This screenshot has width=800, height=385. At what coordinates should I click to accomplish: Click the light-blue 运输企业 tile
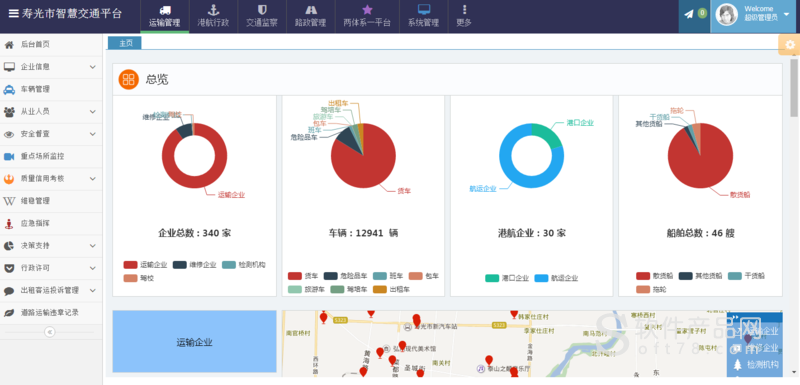coord(194,342)
